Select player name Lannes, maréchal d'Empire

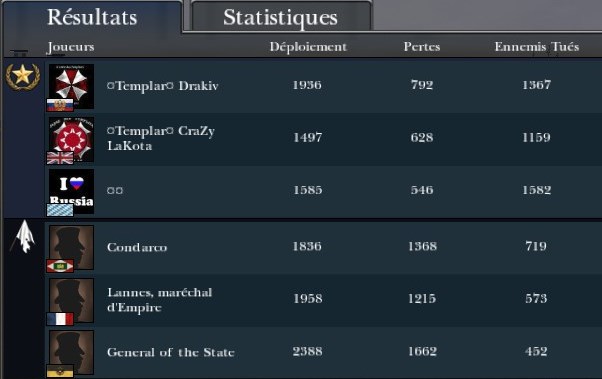pos(160,300)
